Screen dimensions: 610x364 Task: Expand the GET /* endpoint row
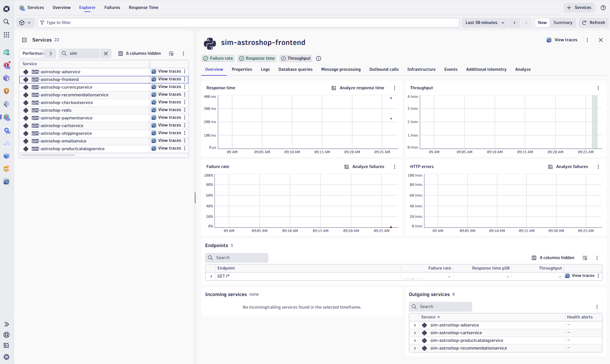(x=211, y=276)
